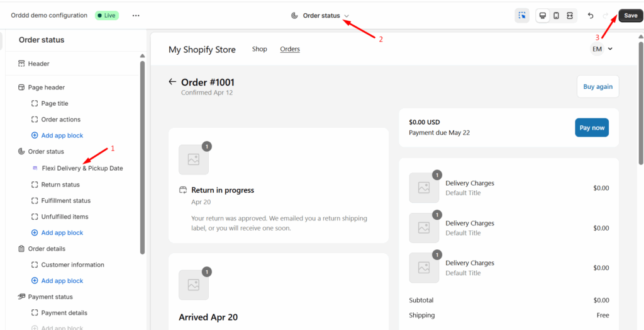Toggle the inspector selection tool
The image size is (644, 330).
(x=522, y=16)
